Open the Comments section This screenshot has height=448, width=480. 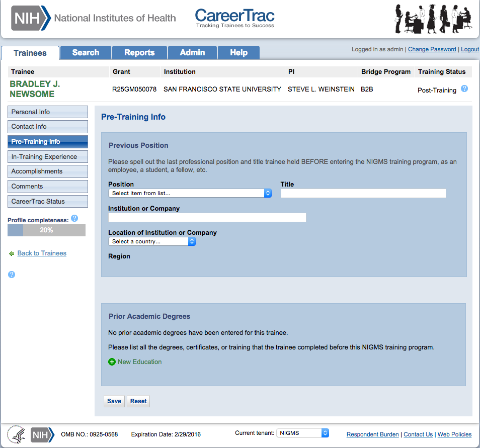[48, 187]
